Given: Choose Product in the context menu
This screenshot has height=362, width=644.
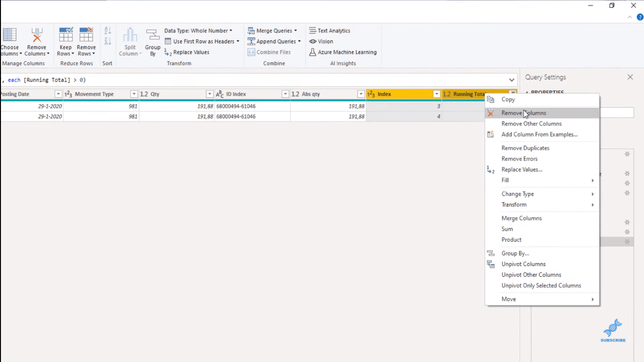Looking at the screenshot, I should click(x=542, y=240).
